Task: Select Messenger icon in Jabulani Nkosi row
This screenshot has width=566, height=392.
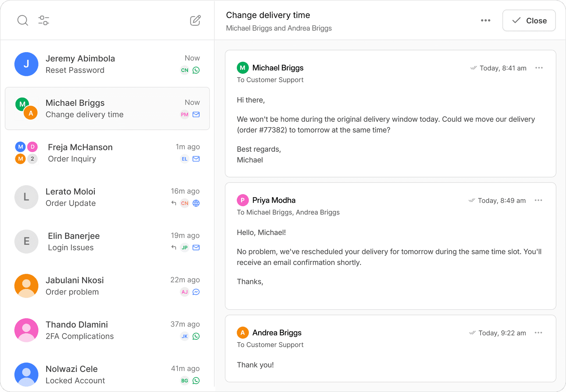Action: [x=196, y=292]
